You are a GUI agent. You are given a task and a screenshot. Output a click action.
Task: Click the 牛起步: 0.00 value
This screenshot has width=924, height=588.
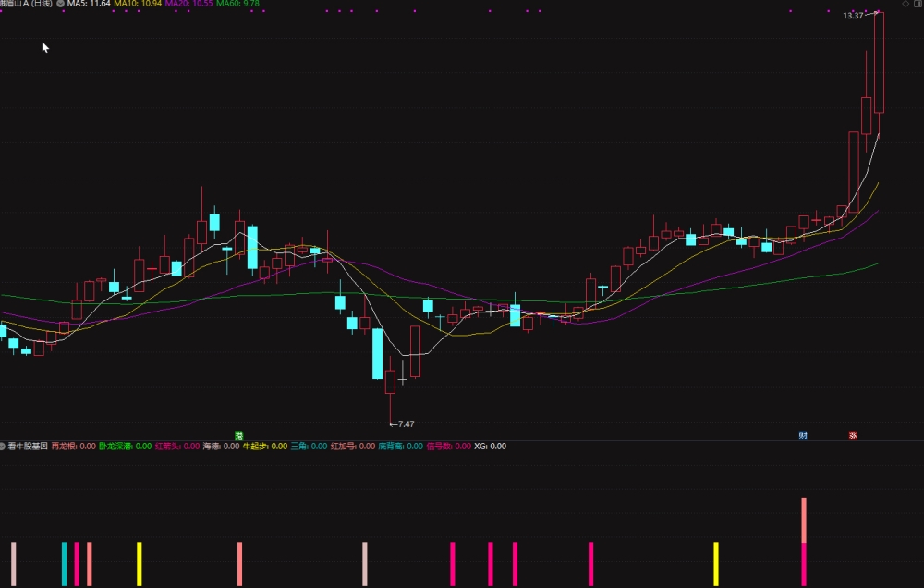[265, 447]
